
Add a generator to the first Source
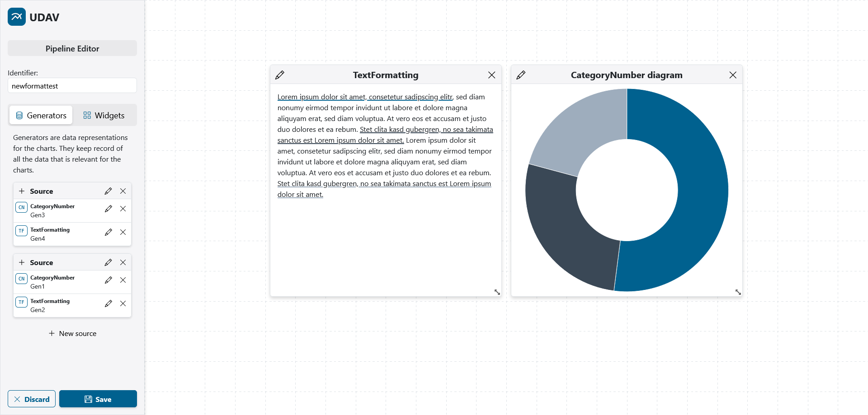pyautogui.click(x=22, y=191)
